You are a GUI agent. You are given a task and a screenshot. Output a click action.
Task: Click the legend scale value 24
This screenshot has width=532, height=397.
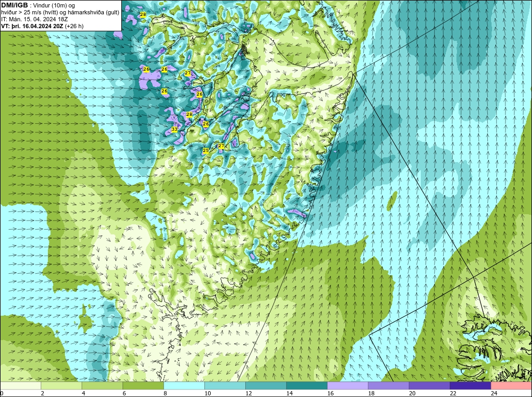[x=494, y=393]
